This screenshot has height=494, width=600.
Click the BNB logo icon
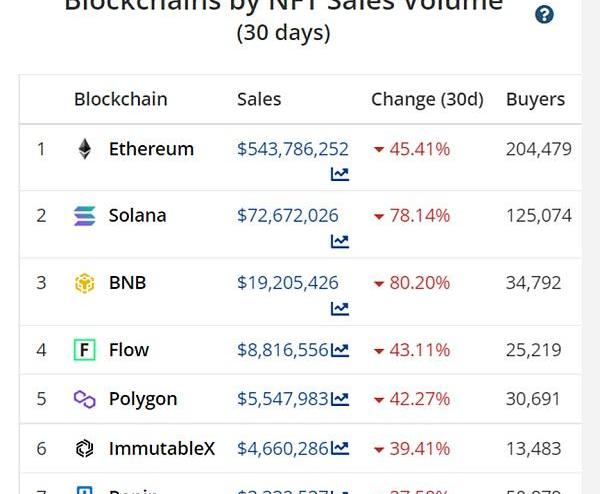point(85,283)
